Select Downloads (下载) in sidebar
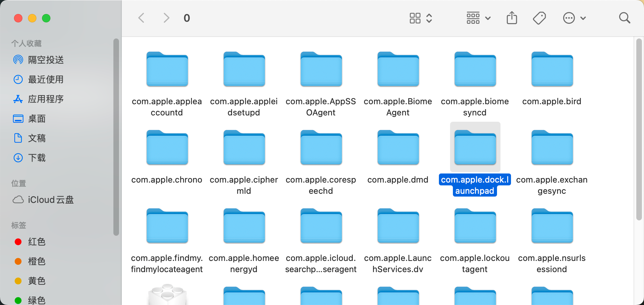 (37, 158)
